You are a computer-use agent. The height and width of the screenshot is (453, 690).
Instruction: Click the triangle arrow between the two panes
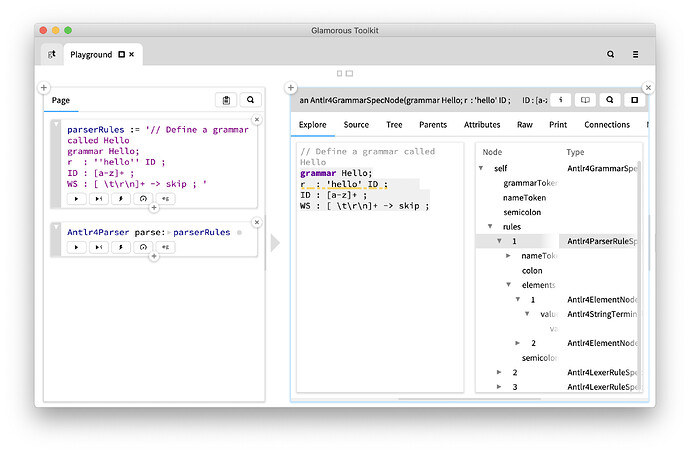tap(275, 243)
